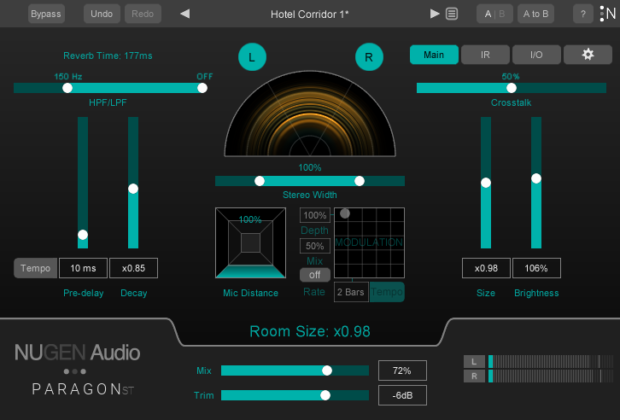Open preset name Hotel Corridor 1 dropdown

tap(310, 14)
